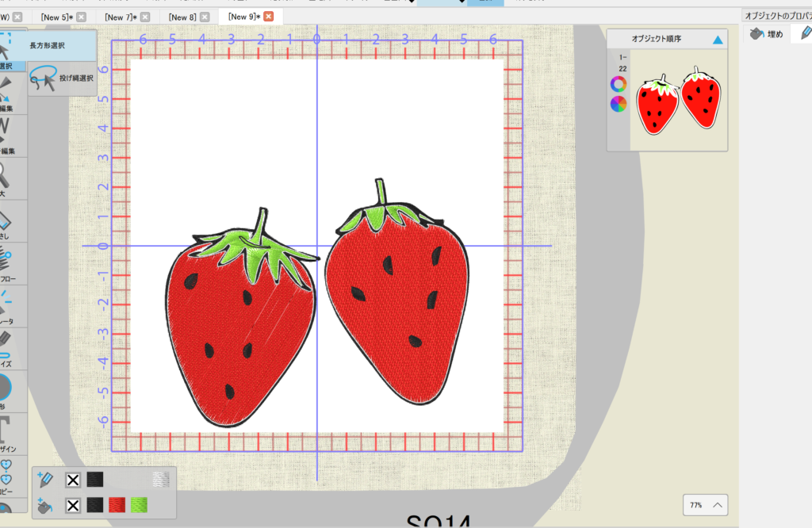
Task: Collapse the オブジェクト順序 panel with blue triangle
Action: pyautogui.click(x=718, y=39)
